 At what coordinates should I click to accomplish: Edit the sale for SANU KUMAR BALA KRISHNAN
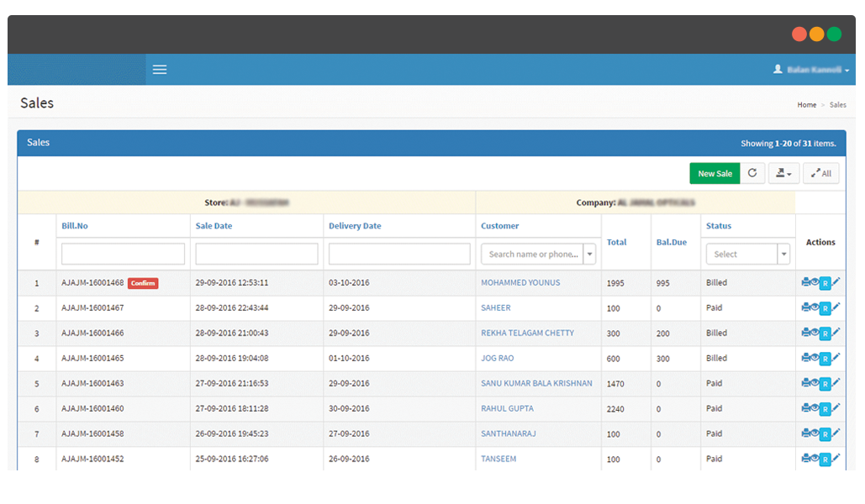pyautogui.click(x=836, y=383)
